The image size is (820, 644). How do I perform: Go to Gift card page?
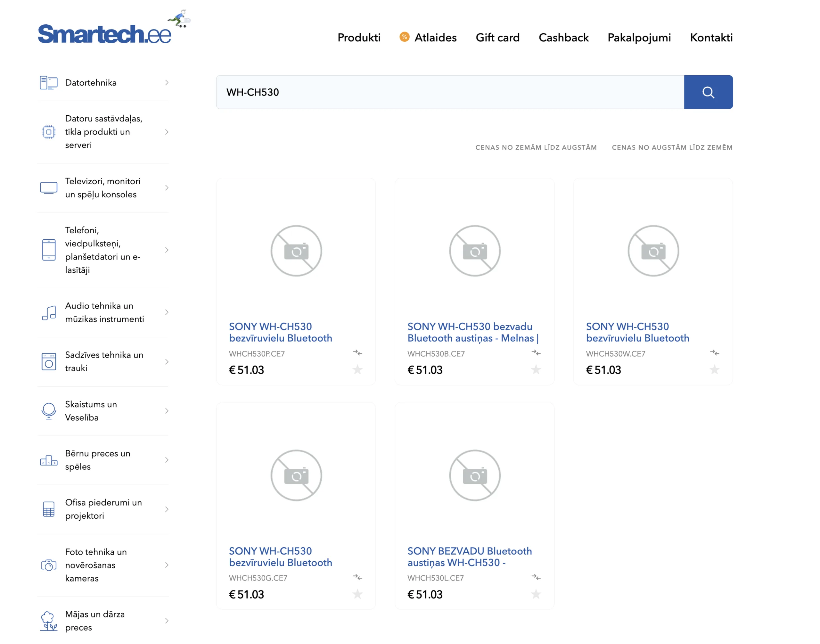pyautogui.click(x=497, y=37)
